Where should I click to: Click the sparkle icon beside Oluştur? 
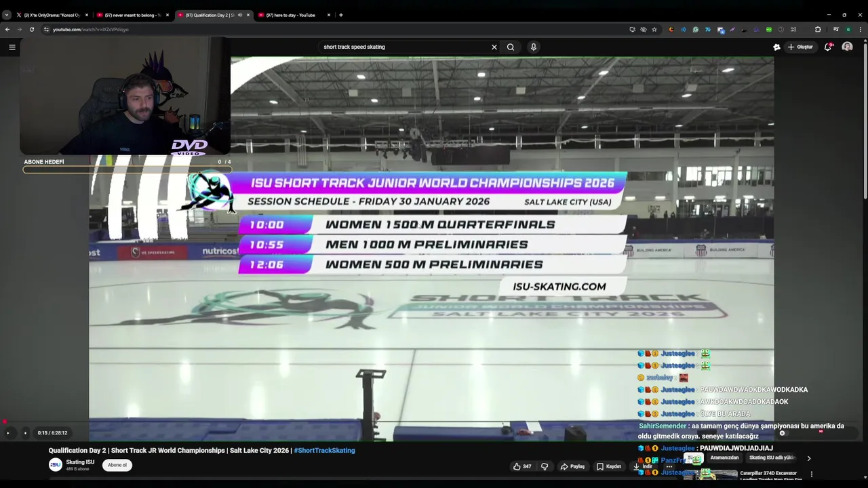pyautogui.click(x=776, y=47)
